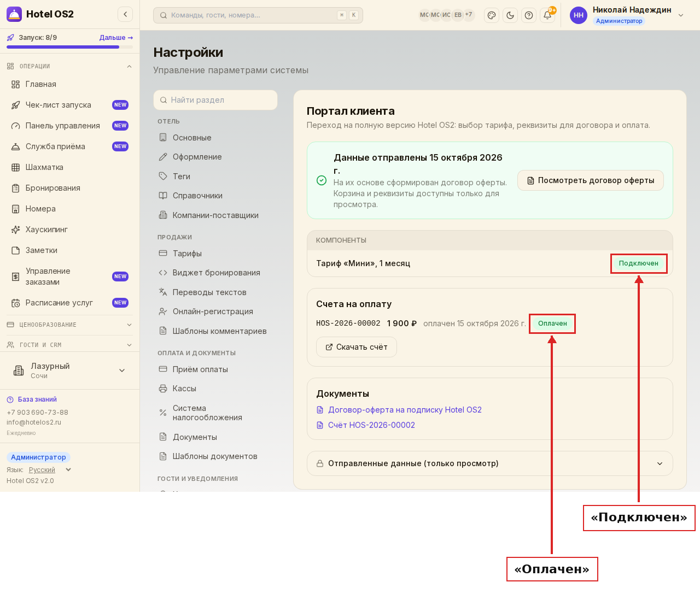Open Виджет бронирования settings section

[x=215, y=273]
